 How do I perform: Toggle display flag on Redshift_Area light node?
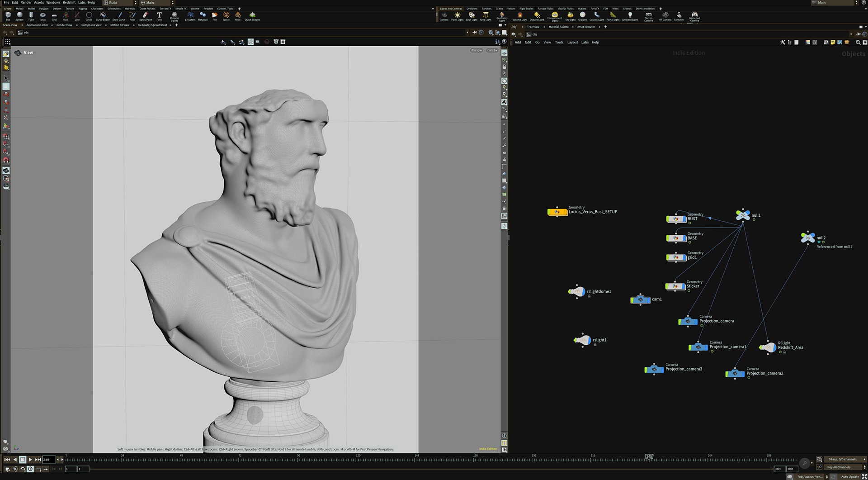pyautogui.click(x=774, y=347)
